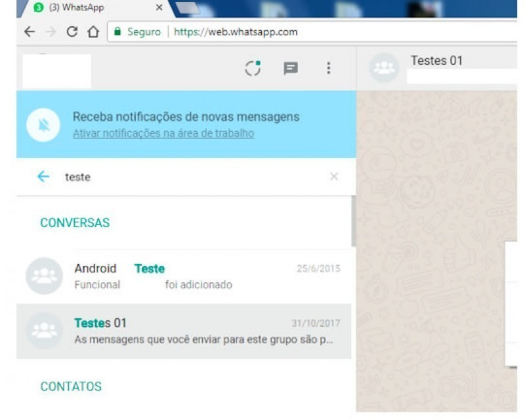Open the new browser tab button
Viewport: 525px width, 420px height.
pos(188,8)
